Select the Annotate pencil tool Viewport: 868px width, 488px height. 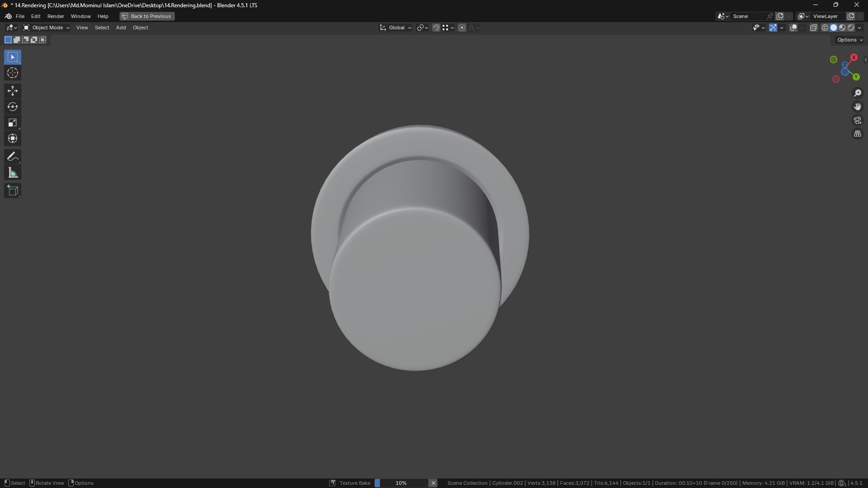(x=13, y=156)
